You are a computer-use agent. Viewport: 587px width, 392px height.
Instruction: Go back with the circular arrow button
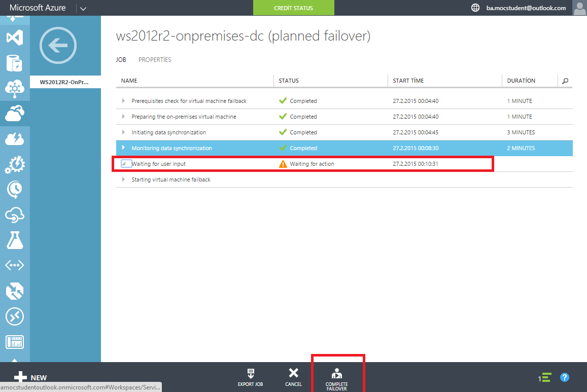[58, 45]
